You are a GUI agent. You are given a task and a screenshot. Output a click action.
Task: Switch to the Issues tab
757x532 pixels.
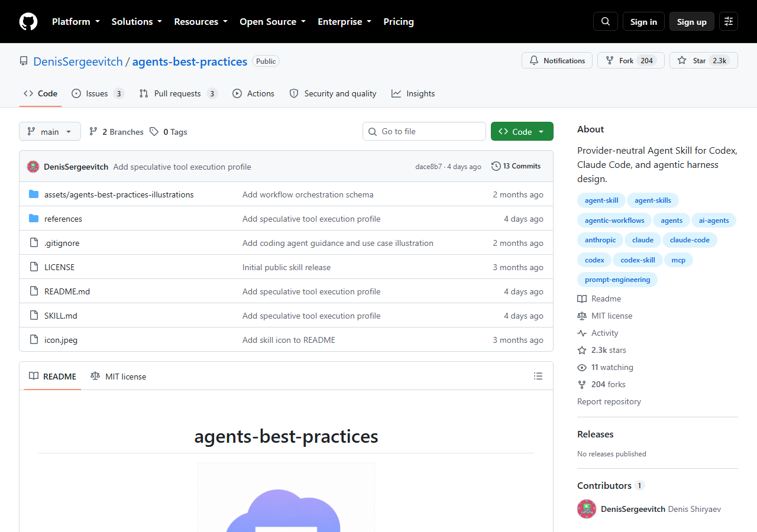click(98, 93)
